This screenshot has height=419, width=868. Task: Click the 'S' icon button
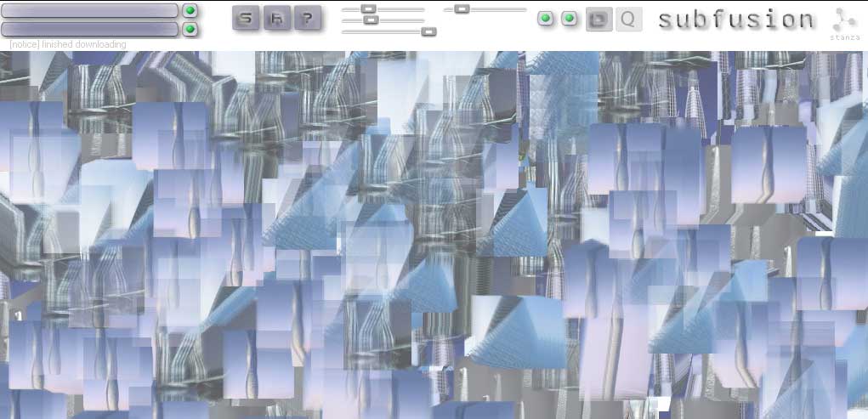pyautogui.click(x=246, y=18)
